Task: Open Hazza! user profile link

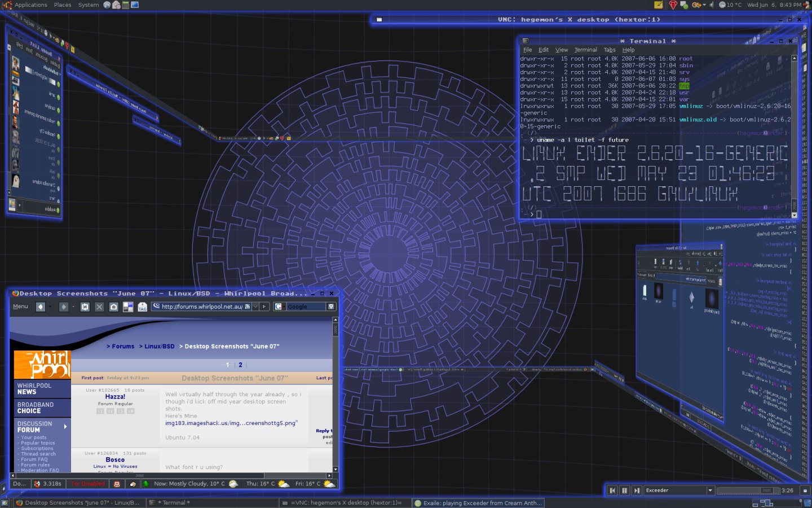Action: pyautogui.click(x=115, y=397)
